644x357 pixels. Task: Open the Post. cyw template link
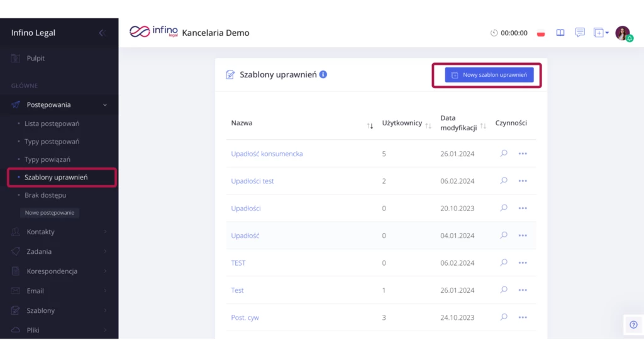pyautogui.click(x=245, y=317)
